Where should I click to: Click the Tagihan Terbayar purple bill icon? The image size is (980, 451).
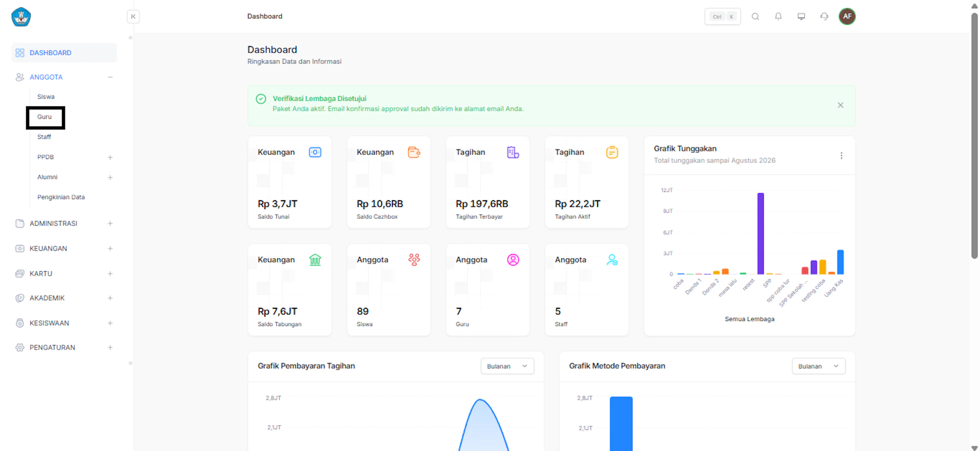tap(512, 152)
